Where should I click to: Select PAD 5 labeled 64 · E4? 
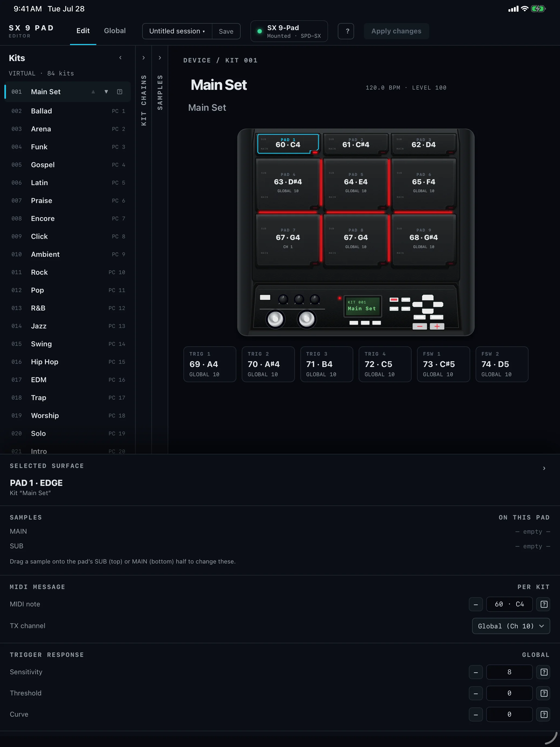(x=355, y=184)
